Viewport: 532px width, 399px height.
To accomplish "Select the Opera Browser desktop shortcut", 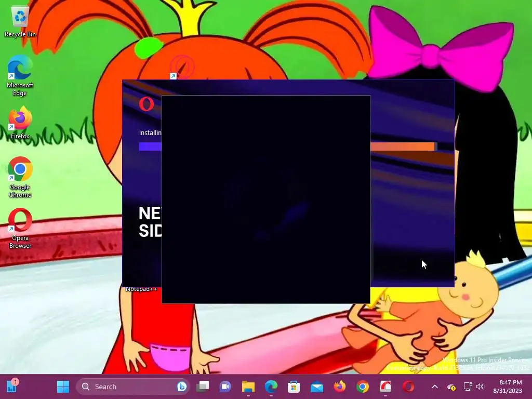I will [20, 228].
